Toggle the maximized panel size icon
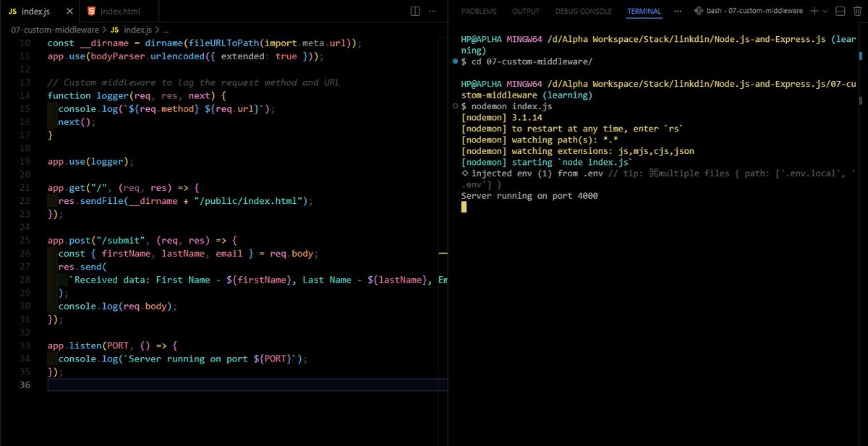The image size is (868, 446). 839,11
